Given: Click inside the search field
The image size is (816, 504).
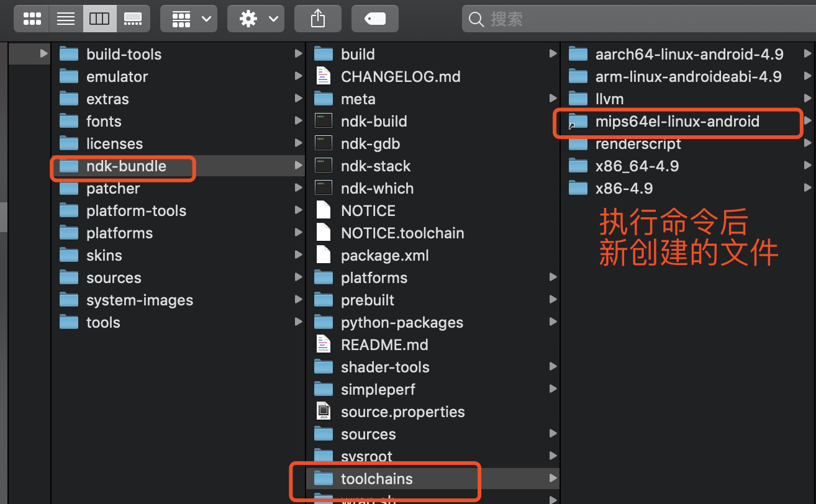Looking at the screenshot, I should [x=621, y=19].
